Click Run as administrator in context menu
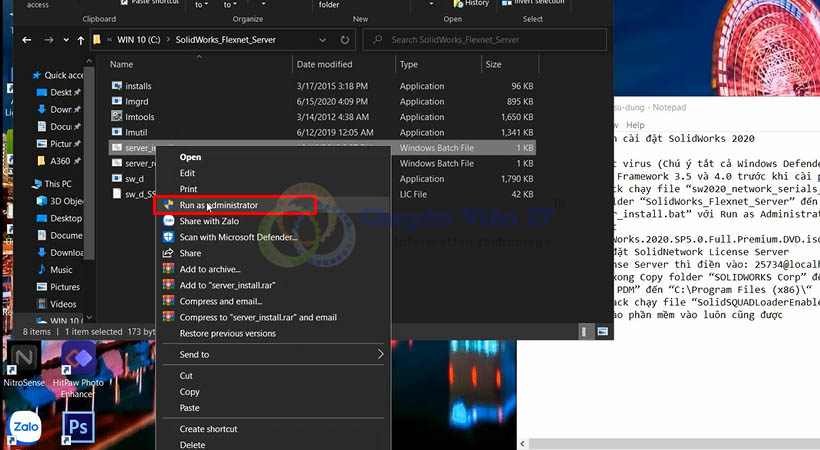Image resolution: width=820 pixels, height=450 pixels. click(218, 205)
